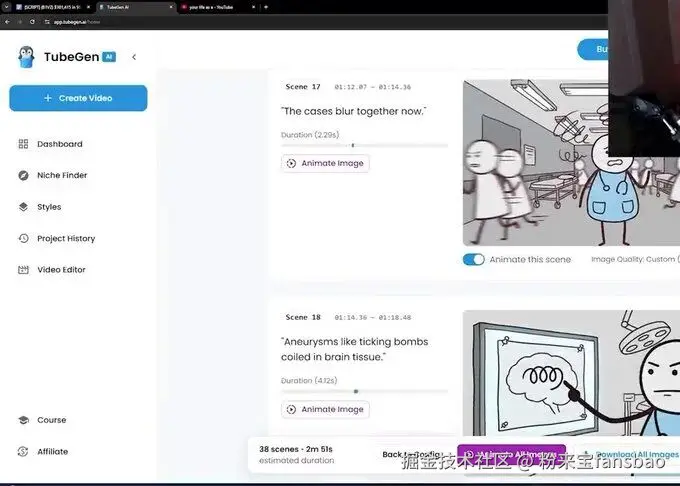Click the site info icon in address bar
Screen dimensions: 680x486
coord(47,22)
